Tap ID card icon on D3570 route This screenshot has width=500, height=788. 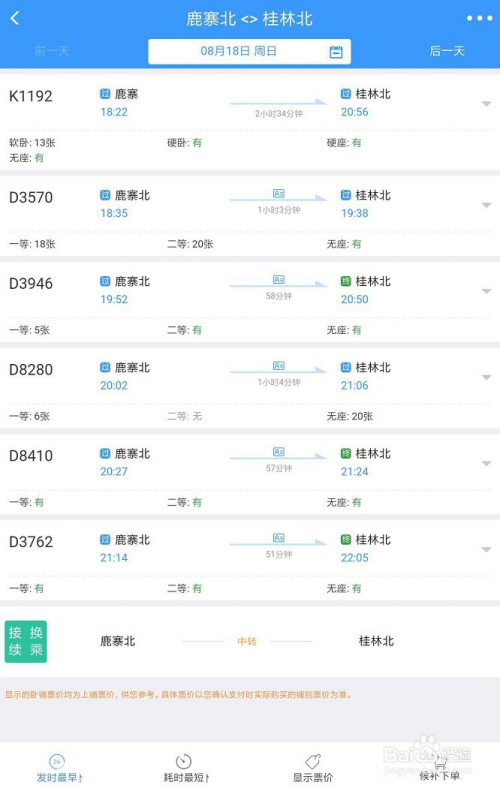278,193
